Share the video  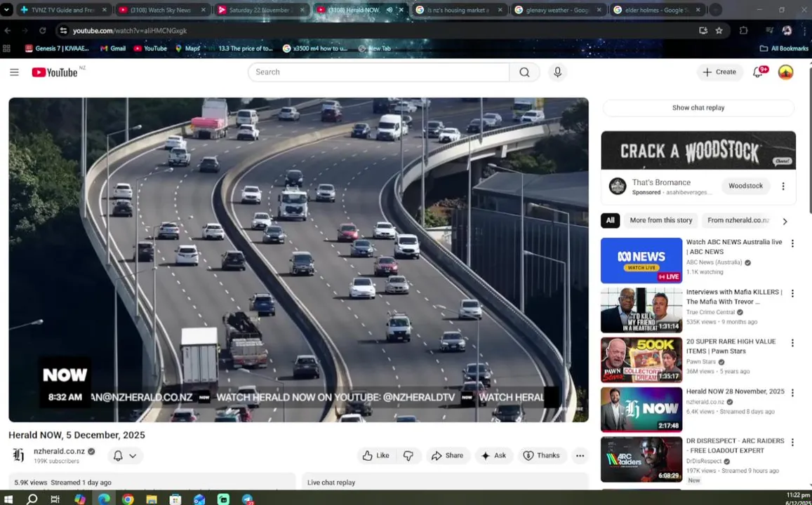[448, 455]
